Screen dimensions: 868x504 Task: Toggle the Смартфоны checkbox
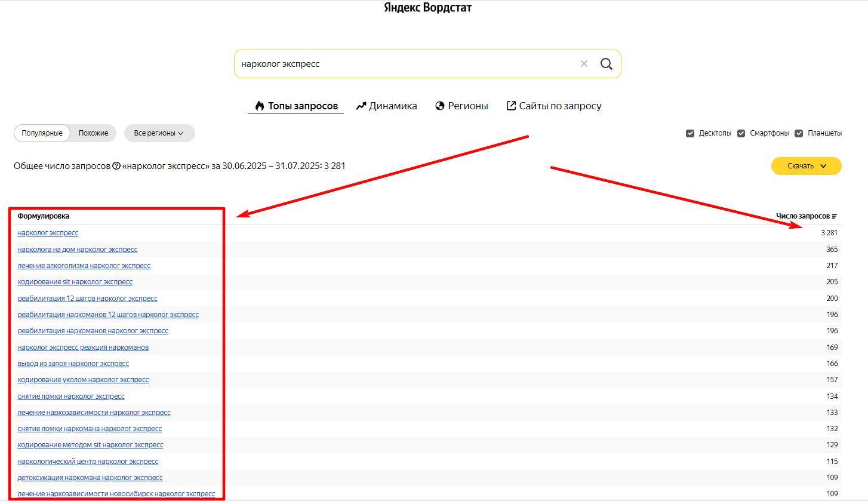click(741, 133)
